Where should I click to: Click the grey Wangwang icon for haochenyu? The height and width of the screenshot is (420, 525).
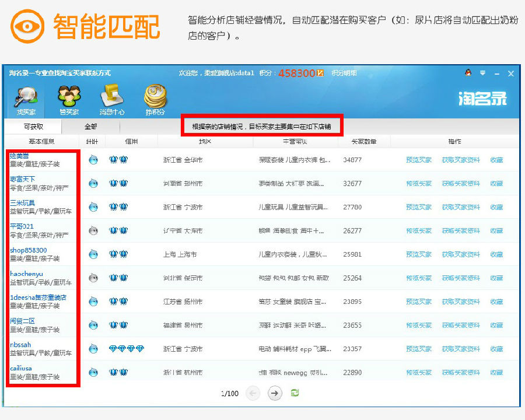(93, 278)
